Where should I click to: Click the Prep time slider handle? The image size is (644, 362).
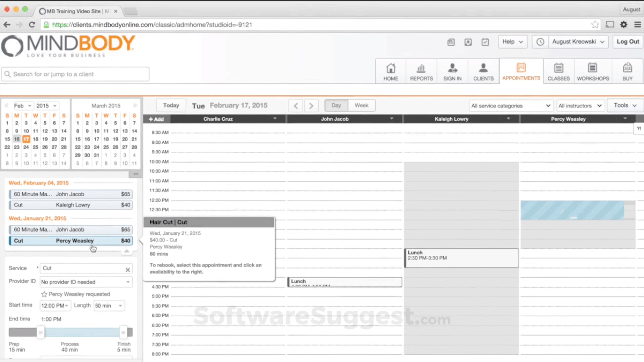pos(41,333)
